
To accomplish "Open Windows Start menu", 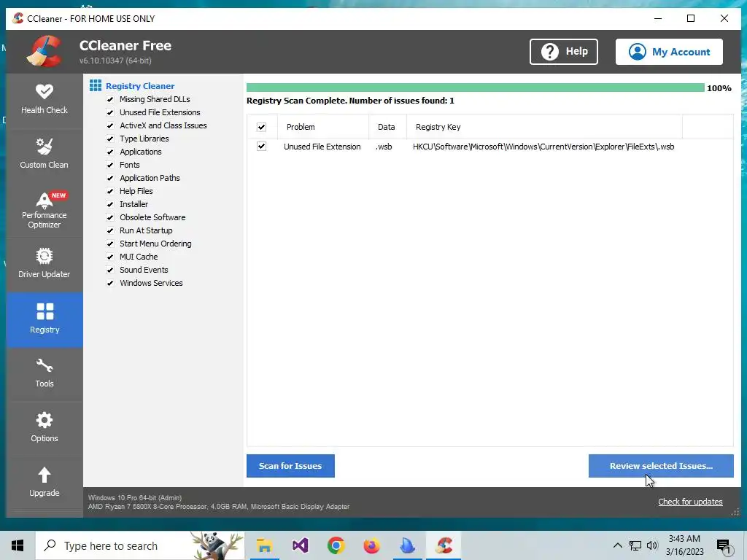I will (x=18, y=545).
